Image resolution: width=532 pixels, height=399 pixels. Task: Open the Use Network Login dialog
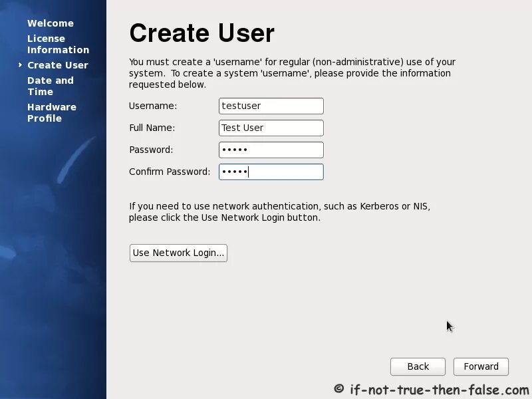pyautogui.click(x=178, y=253)
